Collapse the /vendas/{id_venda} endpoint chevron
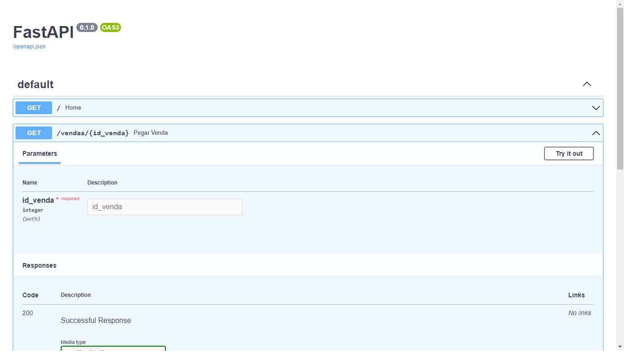 click(596, 133)
